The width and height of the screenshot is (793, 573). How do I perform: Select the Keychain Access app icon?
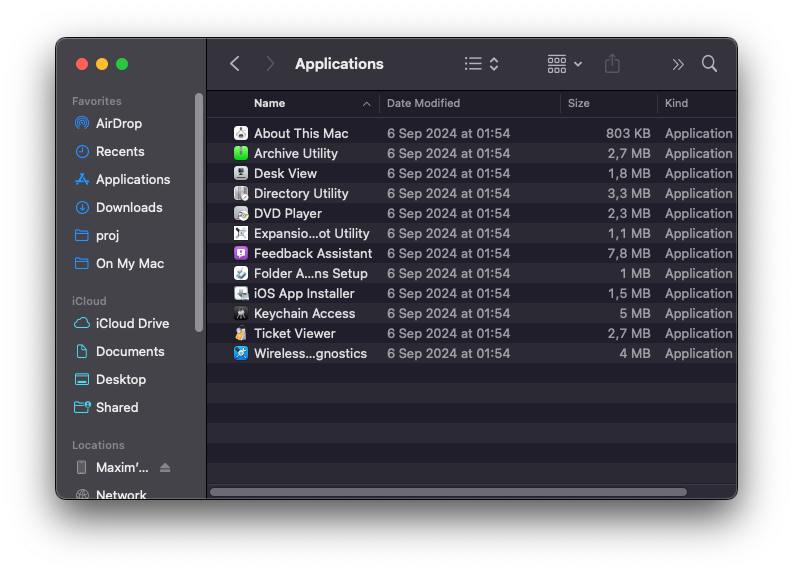pos(241,314)
